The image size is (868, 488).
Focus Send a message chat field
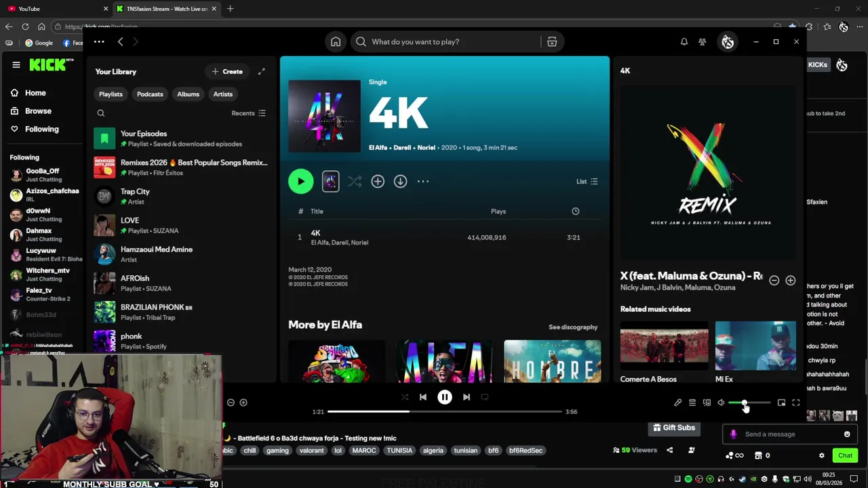coord(789,434)
